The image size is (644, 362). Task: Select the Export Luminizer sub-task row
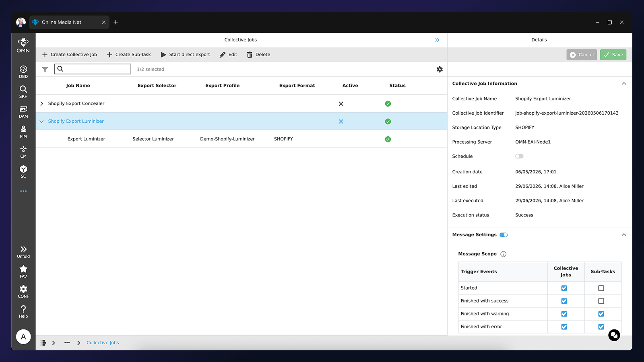[x=242, y=139]
